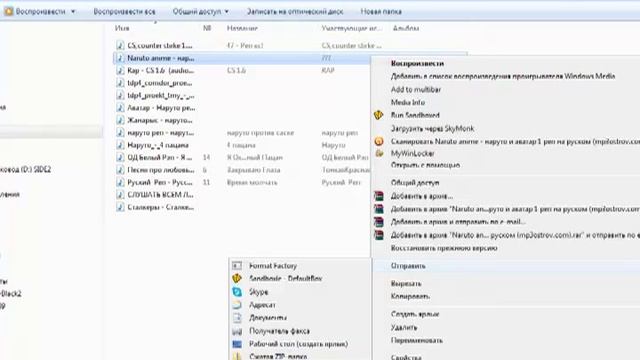The width and height of the screenshot is (640, 360).
Task: Click the Закрываю Глаза title cell
Action: (x=253, y=170)
